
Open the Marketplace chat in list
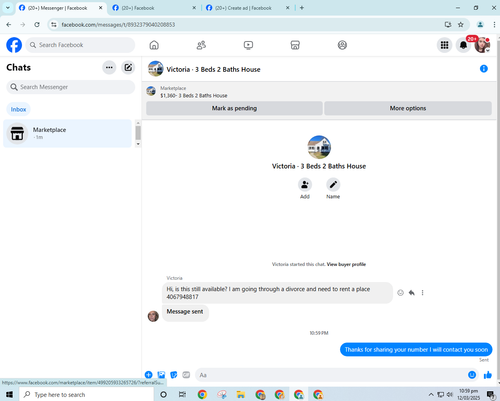[x=67, y=133]
